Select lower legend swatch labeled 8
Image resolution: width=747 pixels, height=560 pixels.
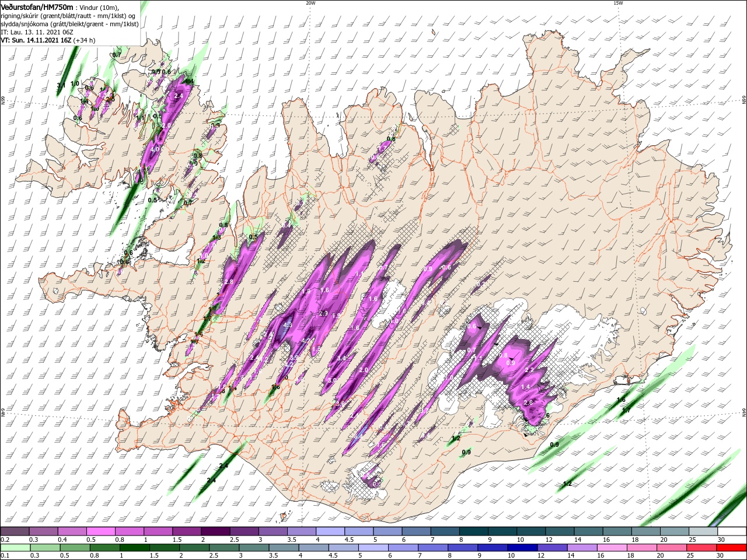462,548
